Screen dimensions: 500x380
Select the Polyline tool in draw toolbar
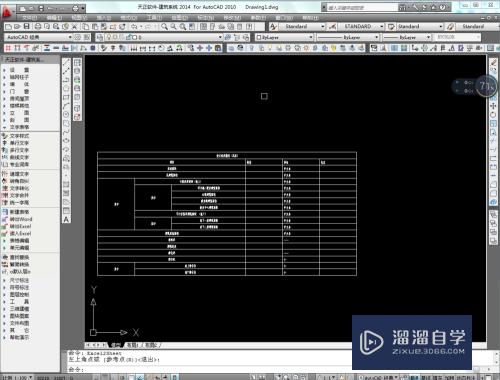point(66,80)
